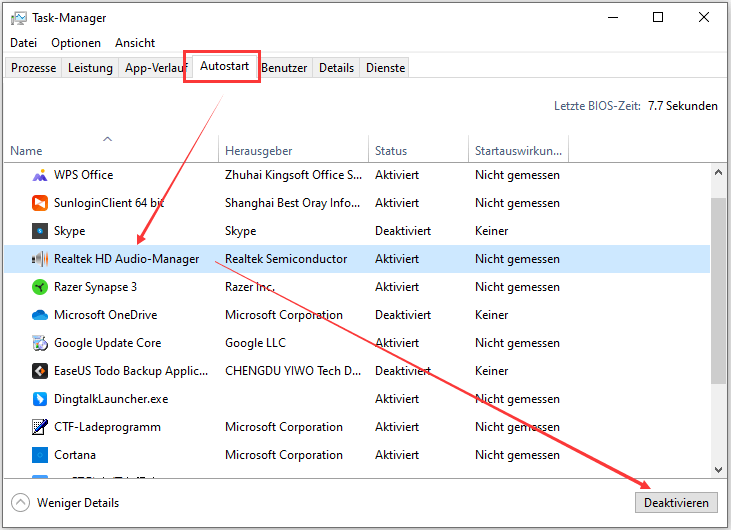Click the Microsoft OneDrive cloud icon
Image resolution: width=731 pixels, height=530 pixels.
pyautogui.click(x=40, y=315)
